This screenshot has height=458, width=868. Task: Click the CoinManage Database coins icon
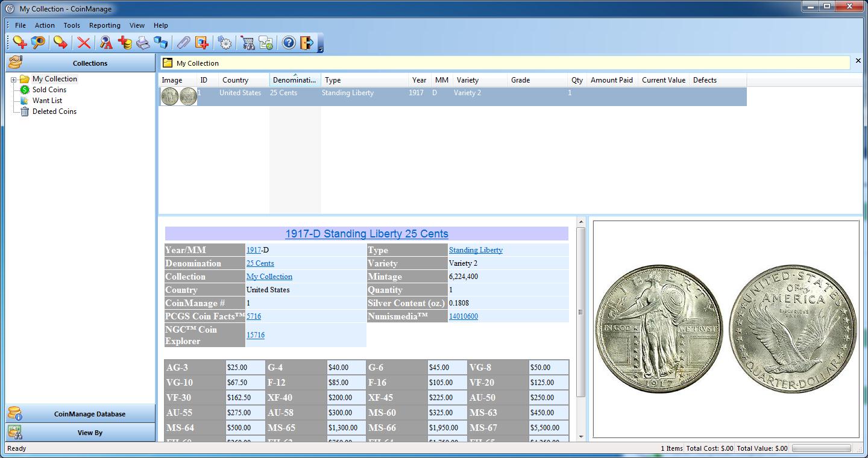[15, 413]
